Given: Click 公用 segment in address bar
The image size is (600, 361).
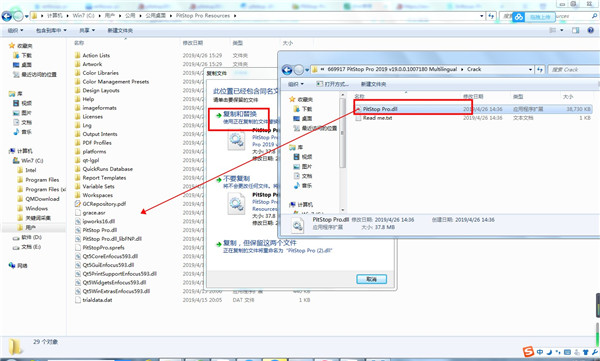Looking at the screenshot, I should [x=130, y=16].
